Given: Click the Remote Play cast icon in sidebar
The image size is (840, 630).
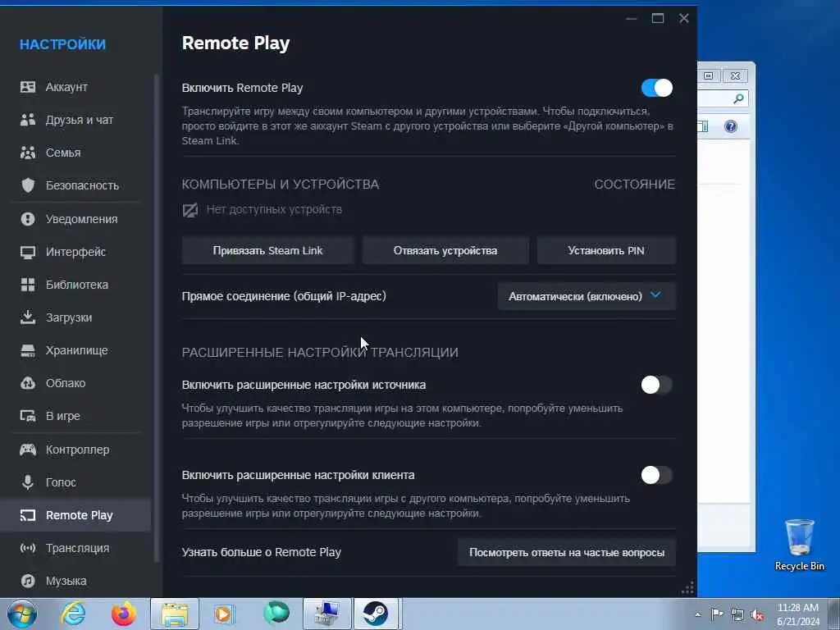Looking at the screenshot, I should (28, 515).
